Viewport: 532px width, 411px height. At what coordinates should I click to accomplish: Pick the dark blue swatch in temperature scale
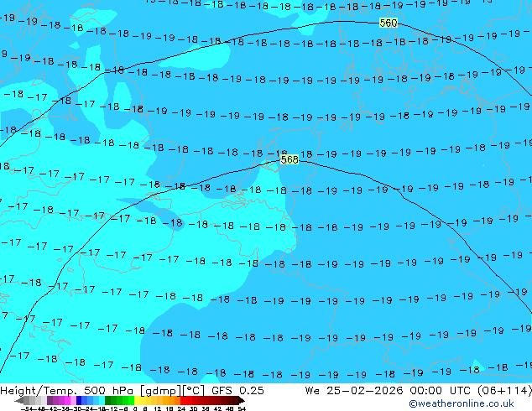[79, 401]
